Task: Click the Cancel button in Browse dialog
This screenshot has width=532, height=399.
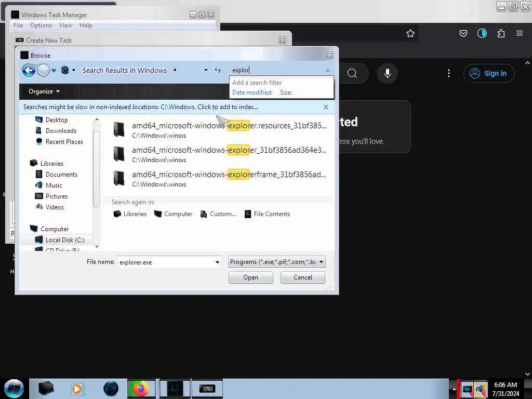Action: [303, 277]
